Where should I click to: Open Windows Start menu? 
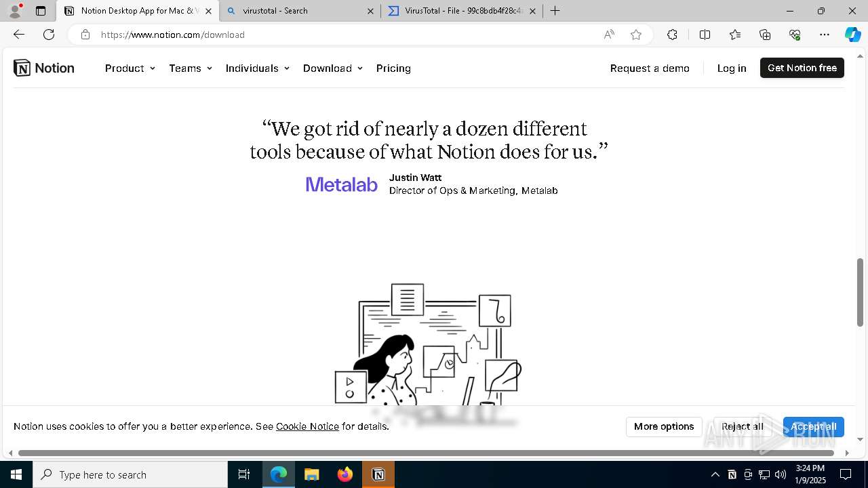(x=16, y=474)
